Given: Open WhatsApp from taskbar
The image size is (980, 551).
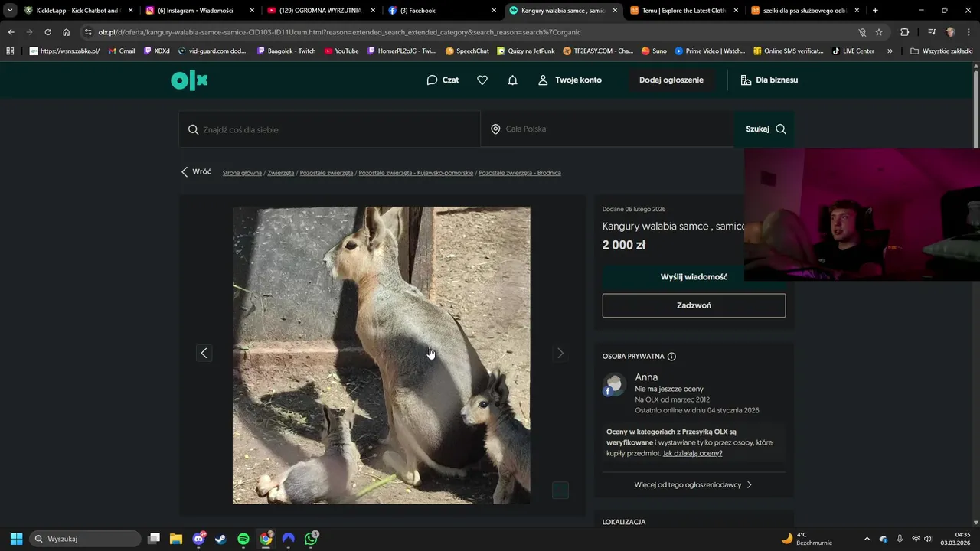Looking at the screenshot, I should pyautogui.click(x=311, y=539).
